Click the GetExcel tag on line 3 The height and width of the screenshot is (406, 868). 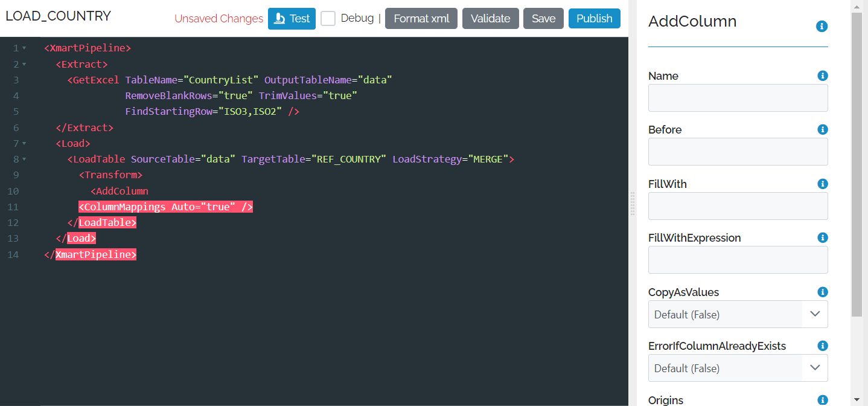click(x=94, y=80)
